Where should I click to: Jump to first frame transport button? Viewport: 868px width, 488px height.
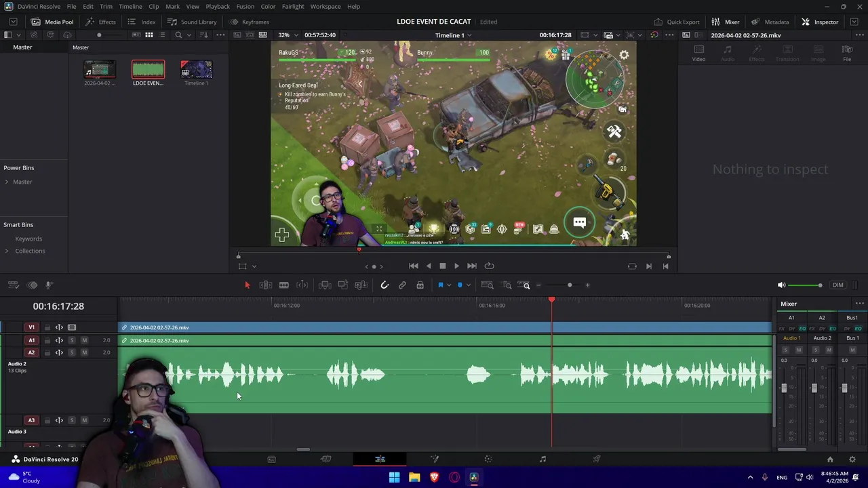click(414, 266)
